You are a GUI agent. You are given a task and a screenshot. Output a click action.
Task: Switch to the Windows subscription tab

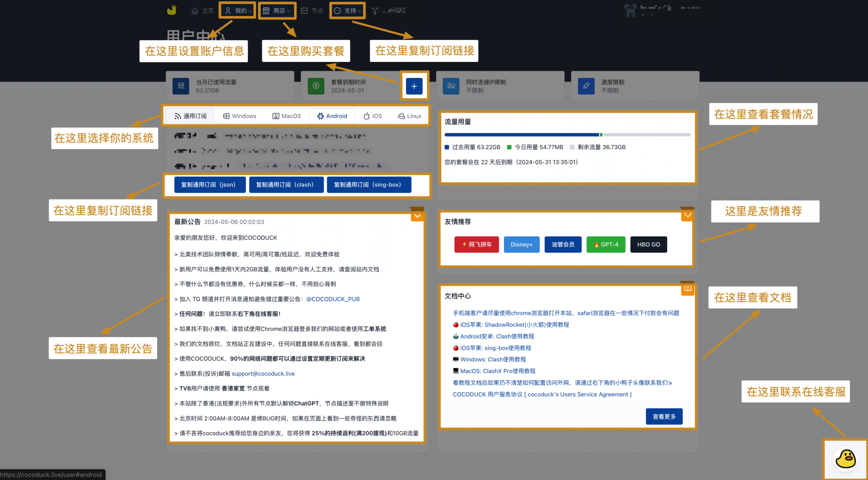point(239,116)
